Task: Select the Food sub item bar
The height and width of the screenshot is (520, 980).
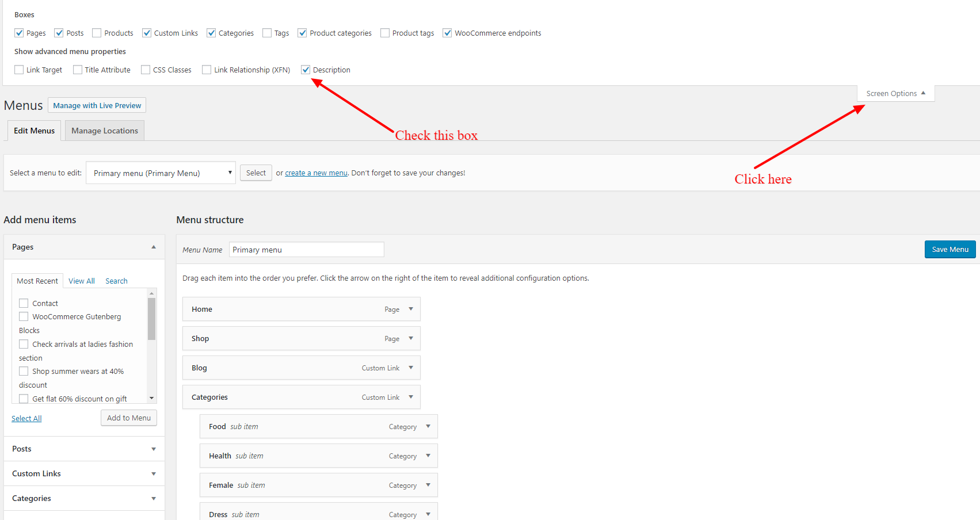Action: [x=319, y=426]
